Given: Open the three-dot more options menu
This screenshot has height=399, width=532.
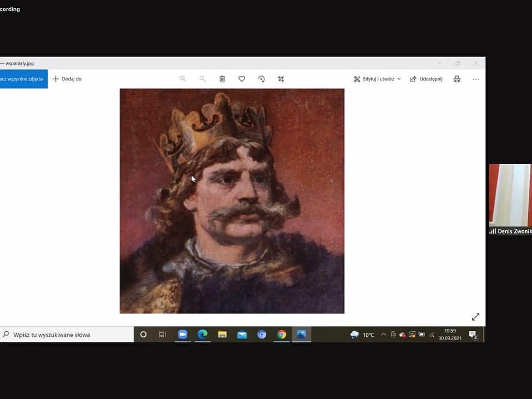Looking at the screenshot, I should click(x=475, y=79).
